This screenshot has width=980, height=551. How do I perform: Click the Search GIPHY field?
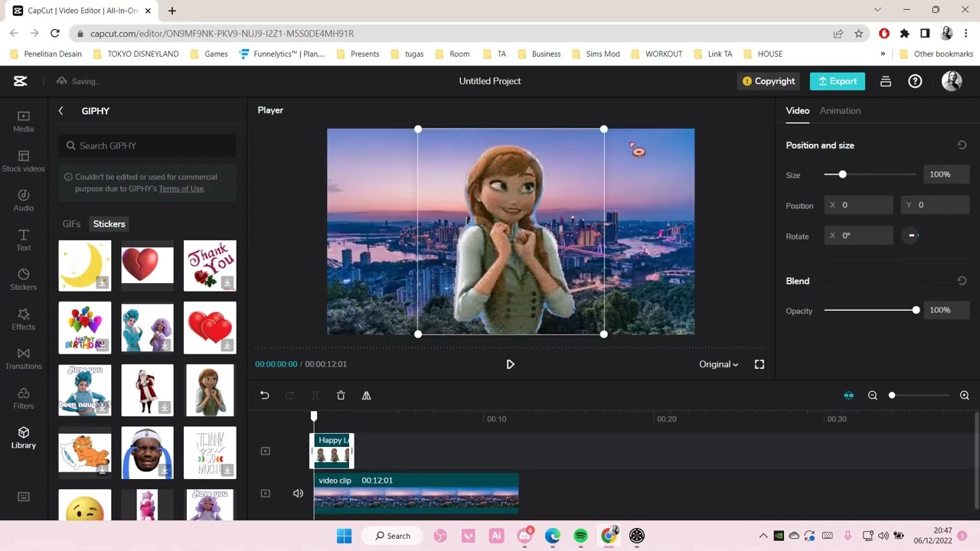click(147, 145)
